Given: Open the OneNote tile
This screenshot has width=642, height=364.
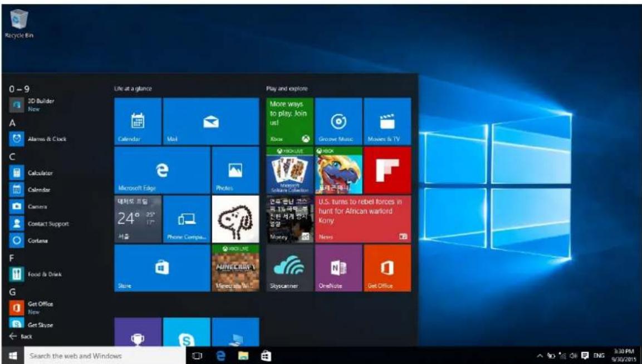Looking at the screenshot, I should tap(339, 268).
